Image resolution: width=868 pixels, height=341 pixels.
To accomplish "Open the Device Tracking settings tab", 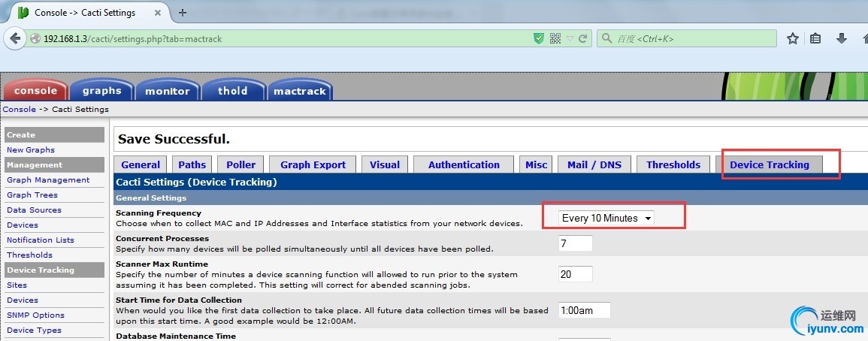I will coord(770,164).
